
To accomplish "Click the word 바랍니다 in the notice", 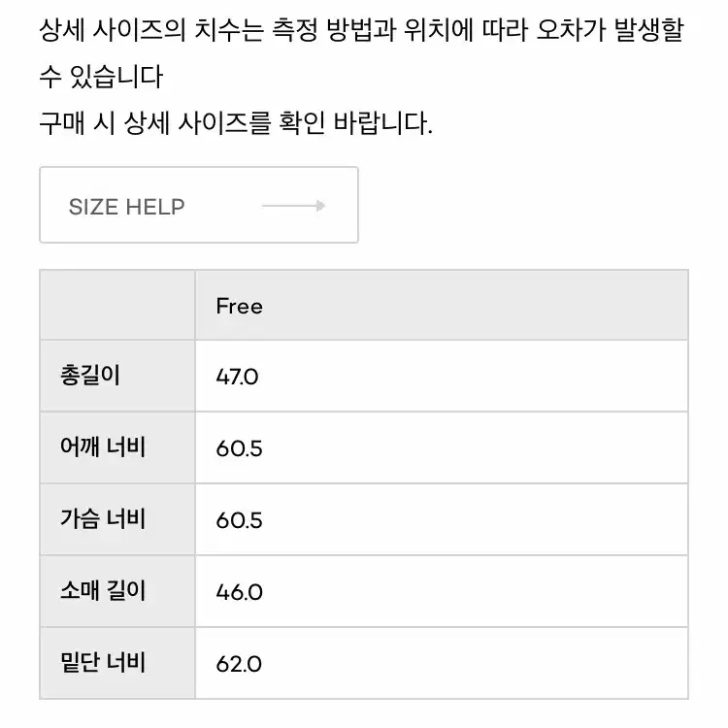I will pos(383,123).
